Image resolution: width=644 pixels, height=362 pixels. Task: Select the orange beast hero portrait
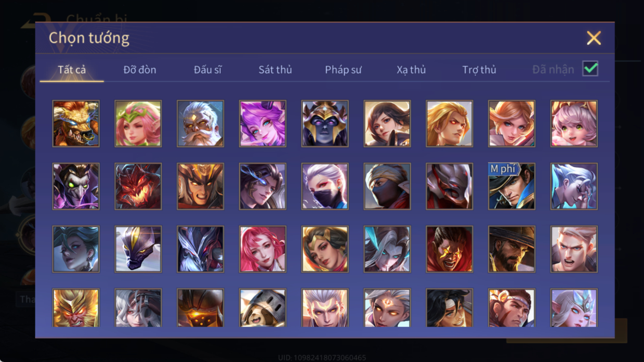[76, 124]
